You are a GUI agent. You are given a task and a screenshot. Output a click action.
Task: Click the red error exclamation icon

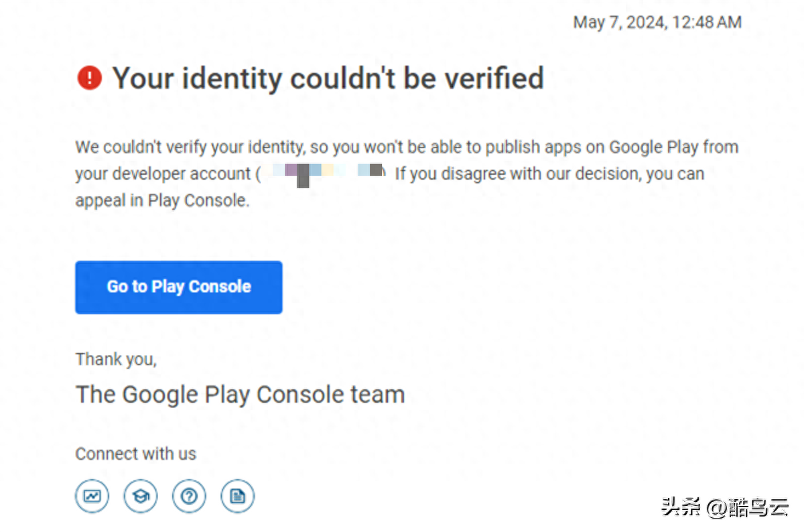[x=89, y=78]
